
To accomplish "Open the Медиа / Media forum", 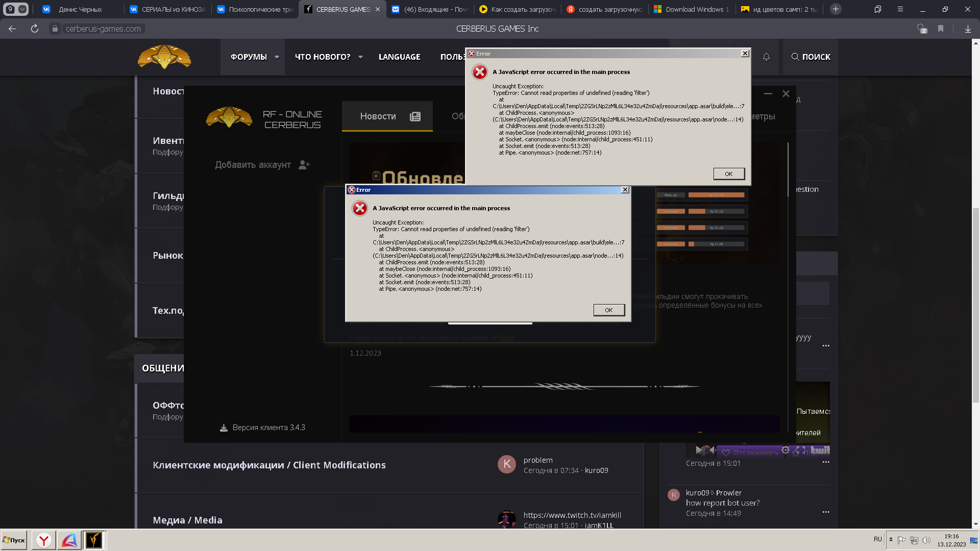I will tap(187, 520).
